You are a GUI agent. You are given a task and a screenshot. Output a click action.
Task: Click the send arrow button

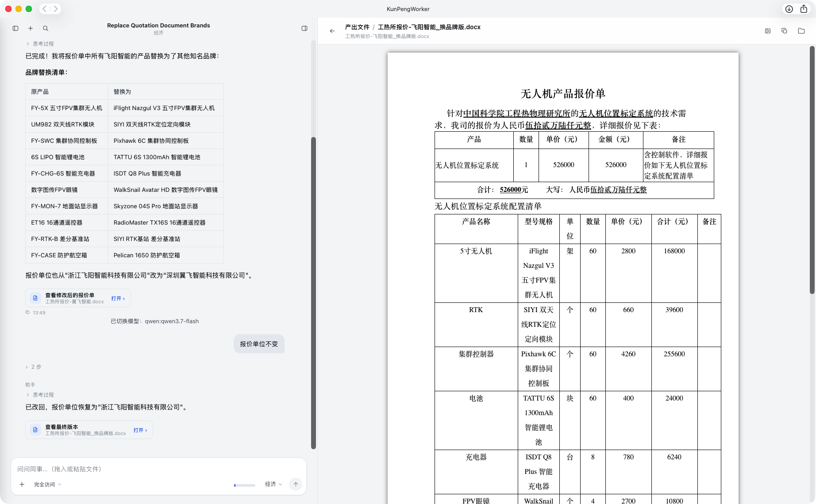[296, 485]
